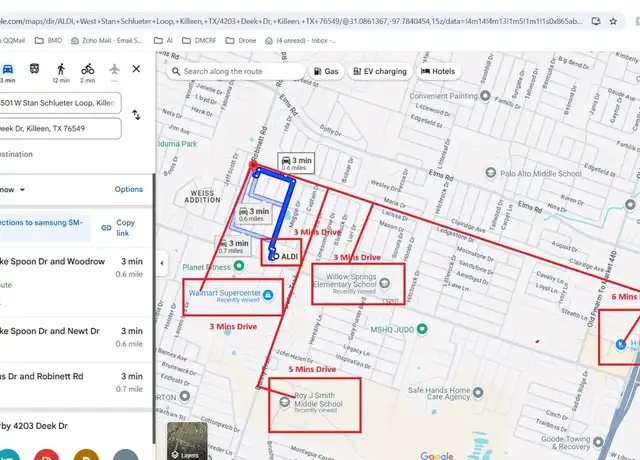Click Search along the route box

236,71
